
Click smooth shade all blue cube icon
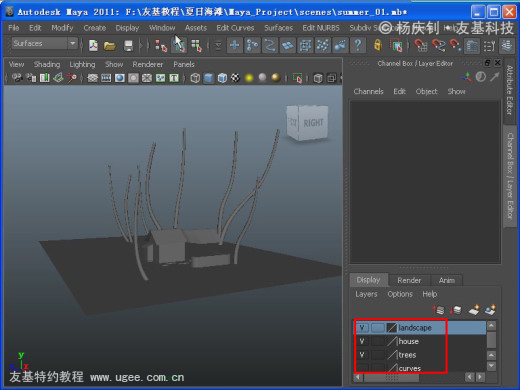tap(209, 78)
